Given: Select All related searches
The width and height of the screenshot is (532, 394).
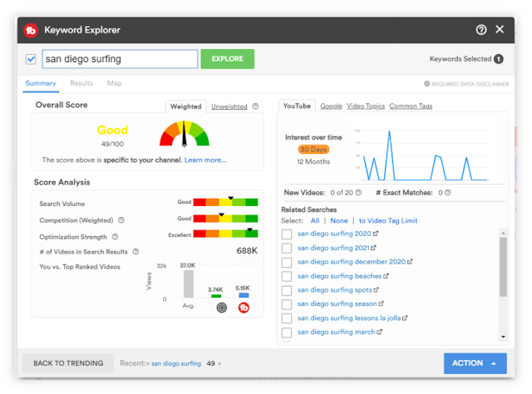Looking at the screenshot, I should point(315,220).
